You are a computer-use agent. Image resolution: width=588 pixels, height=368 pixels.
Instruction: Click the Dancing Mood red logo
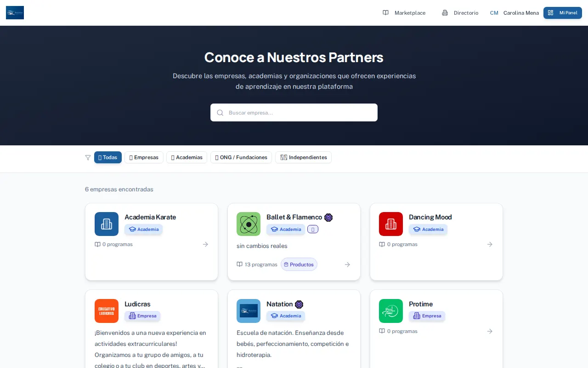391,224
